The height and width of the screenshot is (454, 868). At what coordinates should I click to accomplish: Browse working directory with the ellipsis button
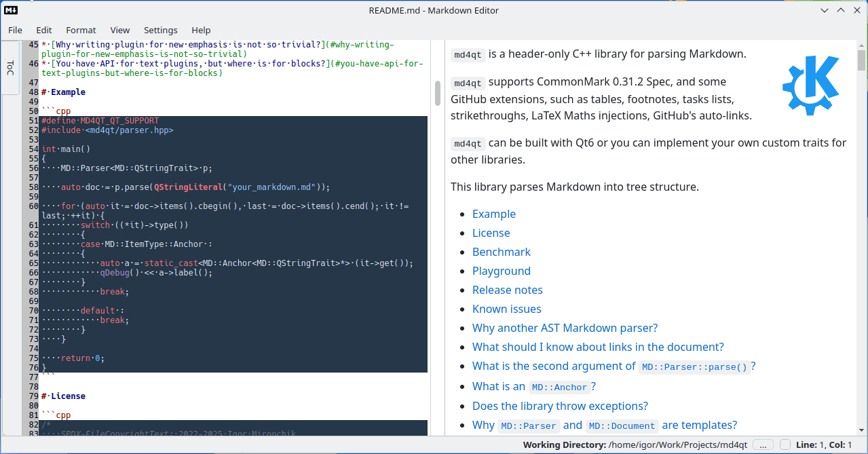pos(763,444)
